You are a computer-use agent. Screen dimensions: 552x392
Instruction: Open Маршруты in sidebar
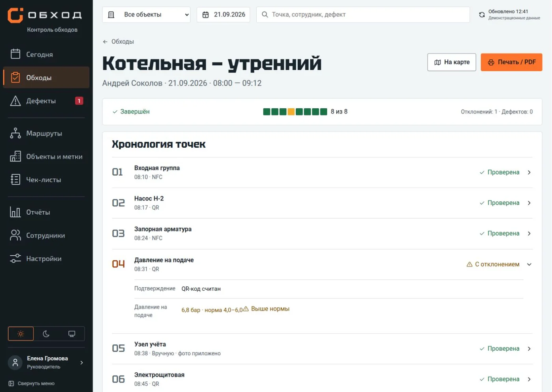pos(46,133)
